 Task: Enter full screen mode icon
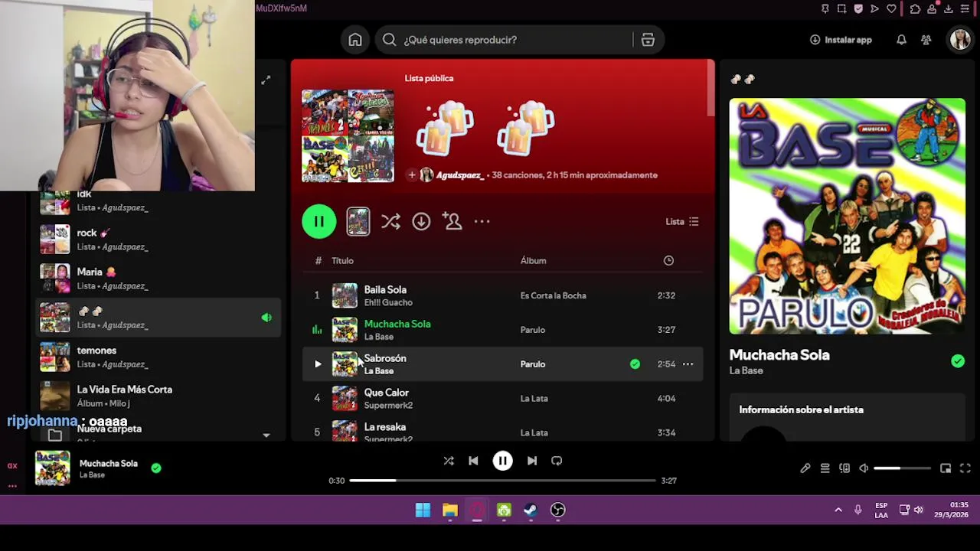[x=965, y=468]
